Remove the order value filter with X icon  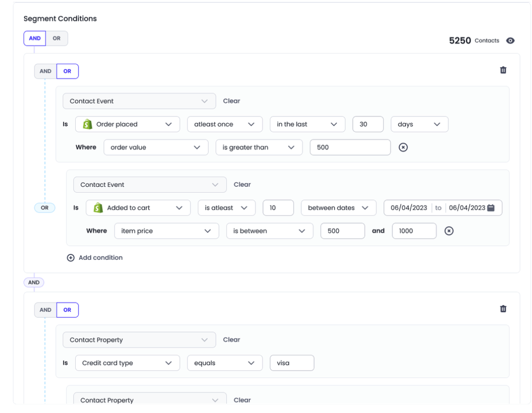403,148
